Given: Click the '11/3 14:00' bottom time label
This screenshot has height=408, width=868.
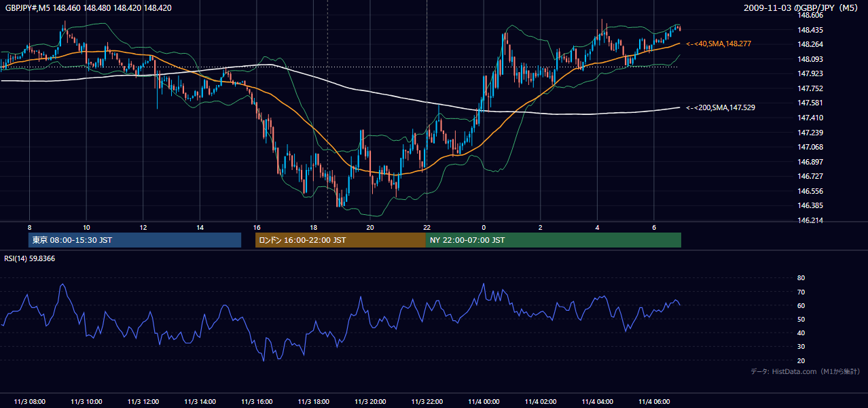Looking at the screenshot, I should pos(200,402).
